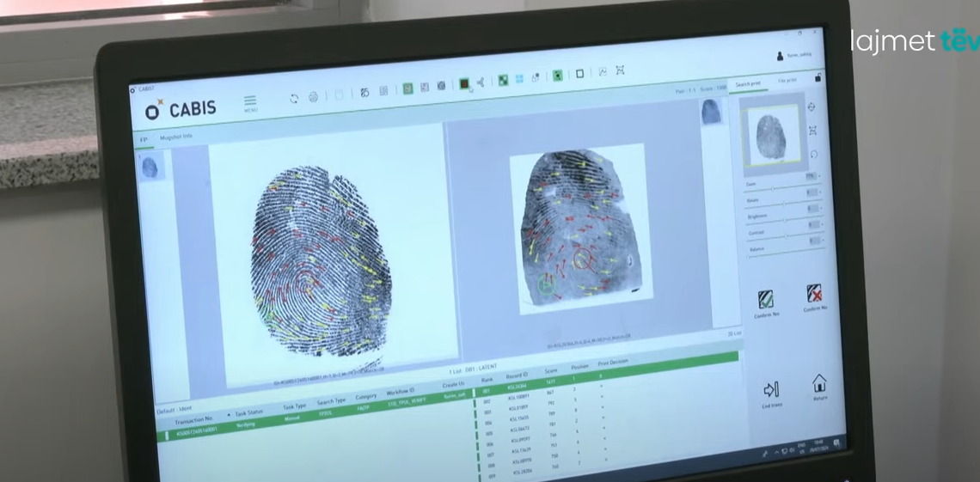Open the user account icon top right

point(780,56)
